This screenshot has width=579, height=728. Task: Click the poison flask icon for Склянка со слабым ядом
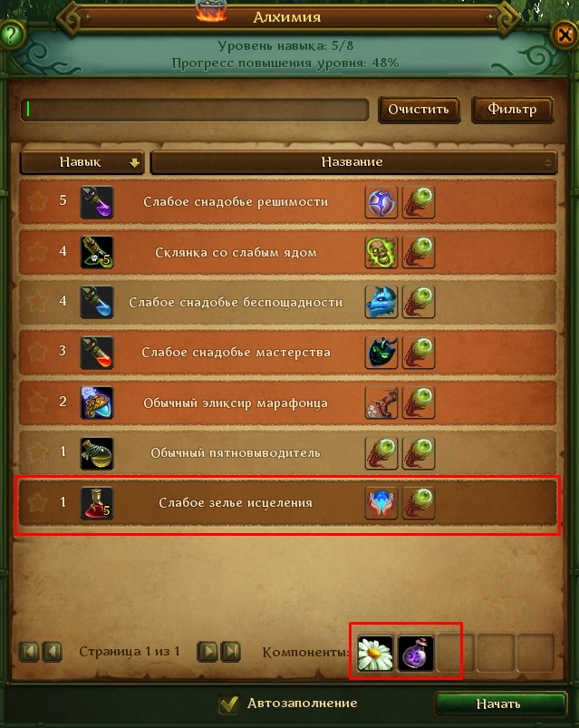96,253
